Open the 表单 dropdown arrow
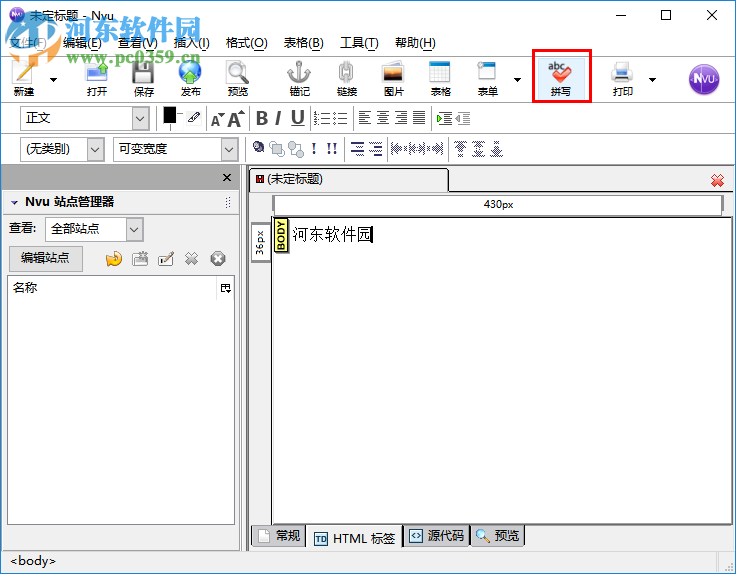This screenshot has width=736, height=574. (517, 80)
